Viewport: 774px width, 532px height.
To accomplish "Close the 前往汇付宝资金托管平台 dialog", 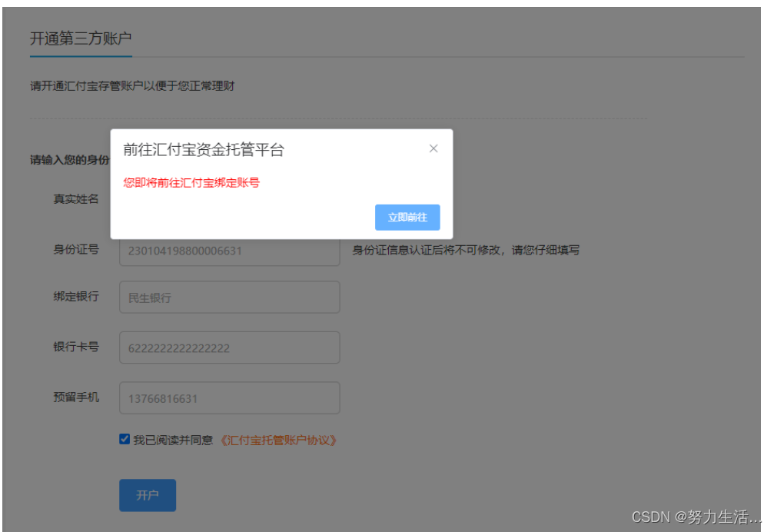I will click(x=434, y=148).
